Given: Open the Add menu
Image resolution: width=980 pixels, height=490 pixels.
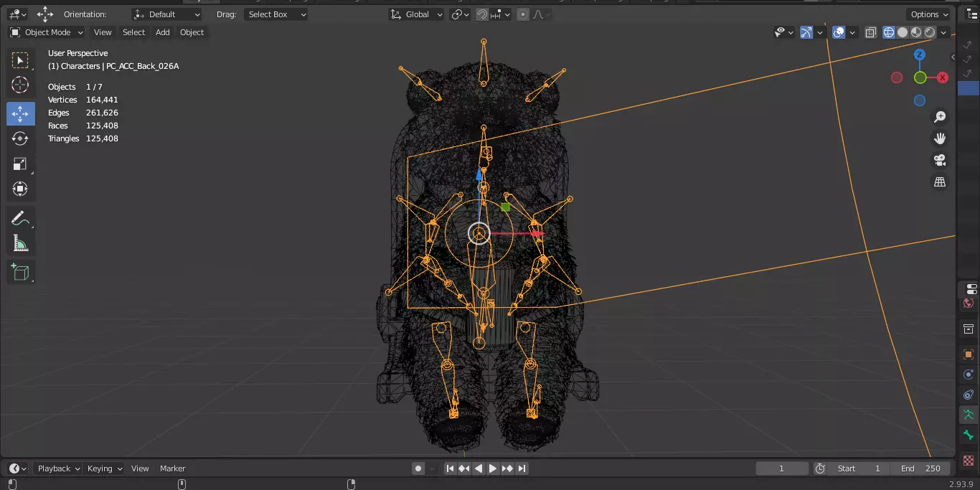Looking at the screenshot, I should (163, 32).
